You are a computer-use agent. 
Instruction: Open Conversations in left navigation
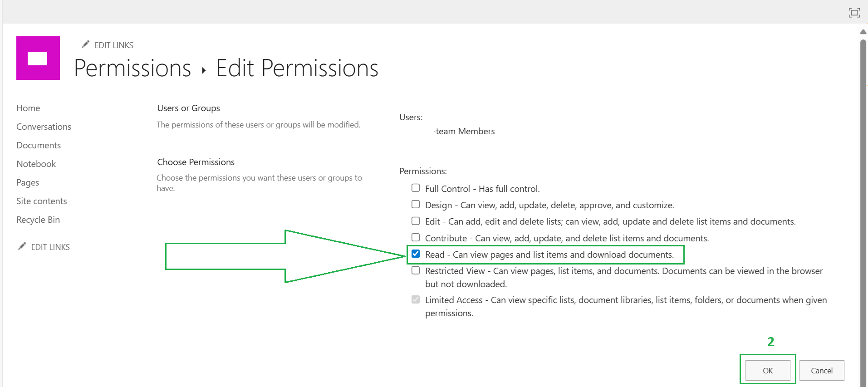pyautogui.click(x=44, y=127)
